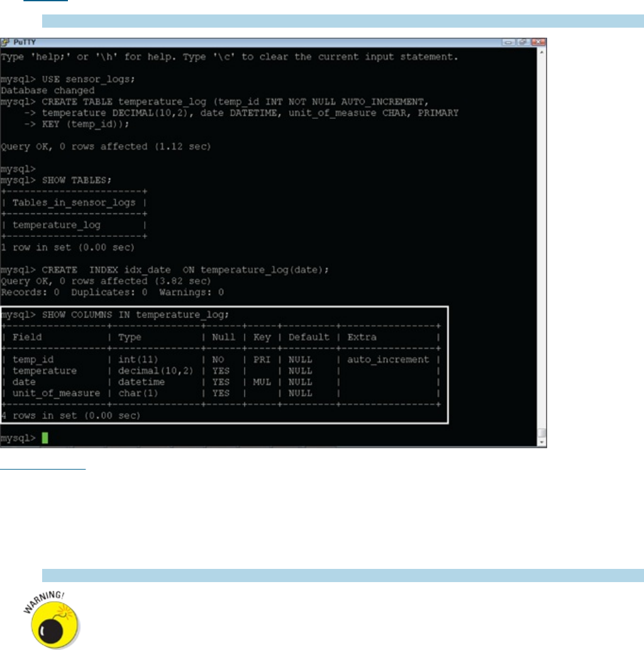Click the 'unit_of_measure' field cell
This screenshot has height=650, width=644.
tap(57, 393)
